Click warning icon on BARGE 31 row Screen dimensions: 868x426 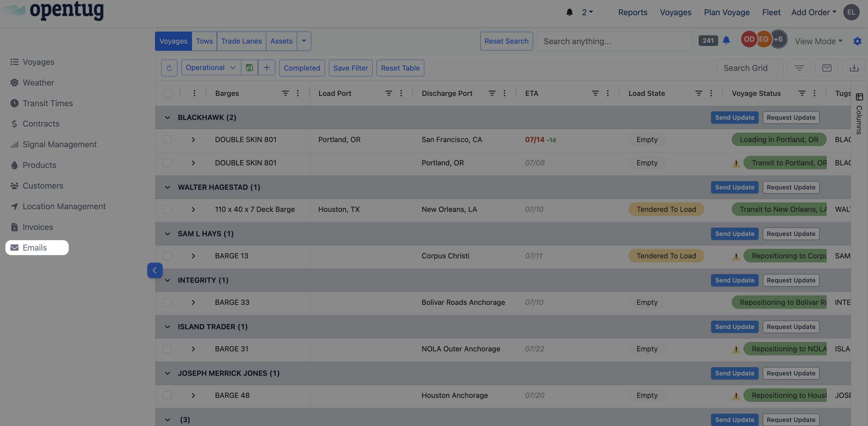(736, 349)
